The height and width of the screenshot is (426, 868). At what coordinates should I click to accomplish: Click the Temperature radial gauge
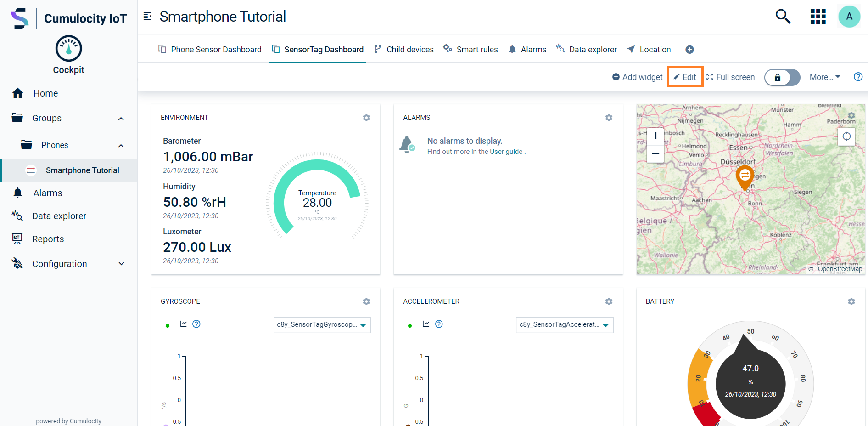pos(317,197)
